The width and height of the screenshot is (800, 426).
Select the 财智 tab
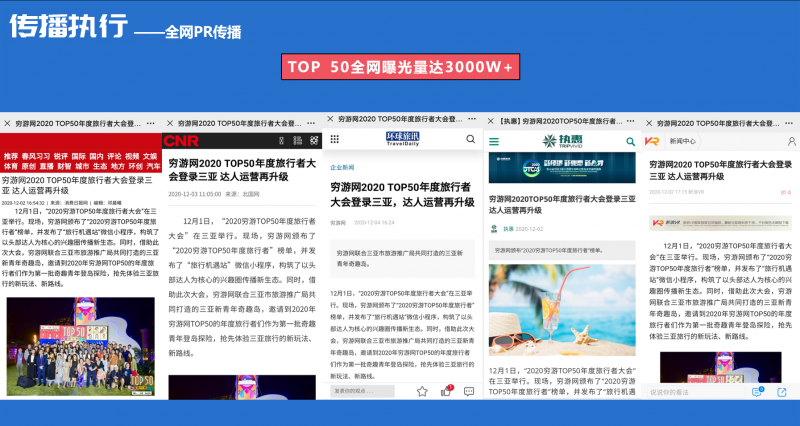click(x=64, y=166)
